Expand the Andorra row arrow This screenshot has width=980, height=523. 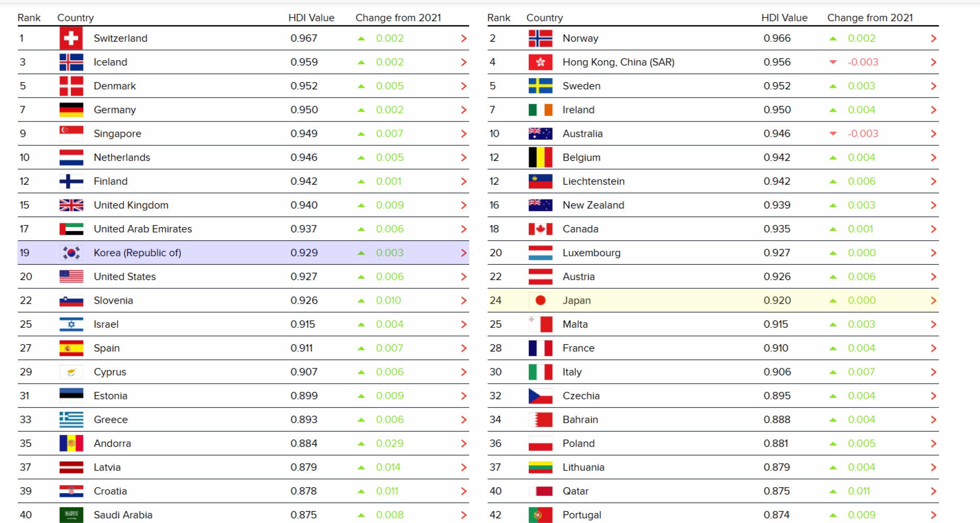463,443
